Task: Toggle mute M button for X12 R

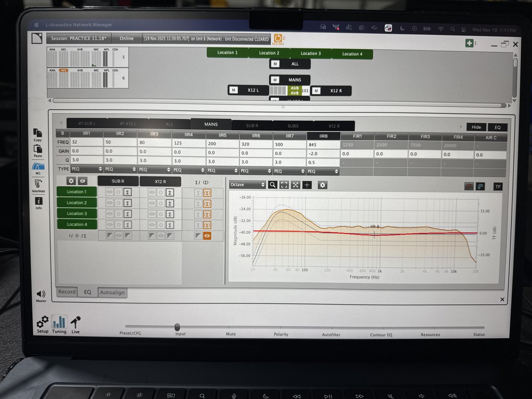Action: pyautogui.click(x=316, y=91)
